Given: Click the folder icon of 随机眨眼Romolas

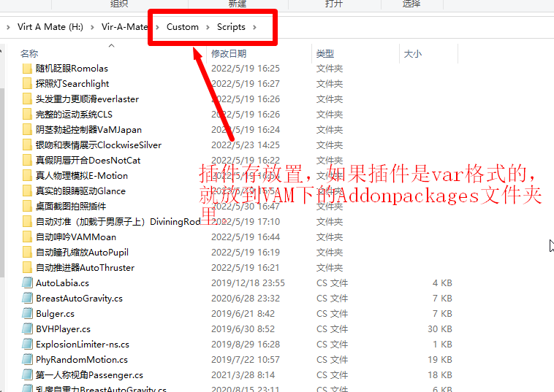Looking at the screenshot, I should 27,69.
